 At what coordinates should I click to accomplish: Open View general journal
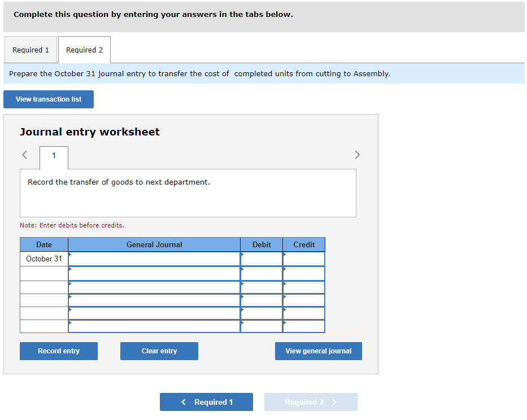(x=318, y=351)
